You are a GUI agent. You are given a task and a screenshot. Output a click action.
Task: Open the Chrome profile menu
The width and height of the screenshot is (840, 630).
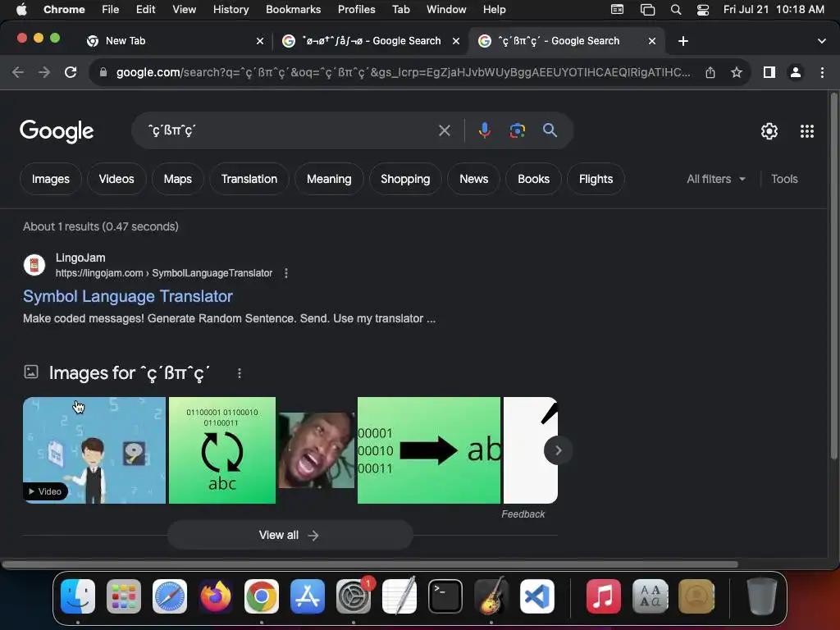[x=796, y=72]
